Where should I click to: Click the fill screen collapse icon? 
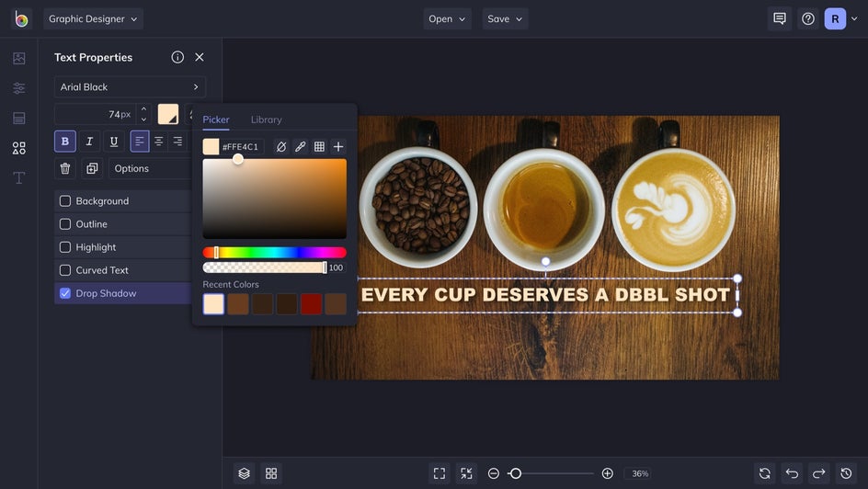click(466, 473)
